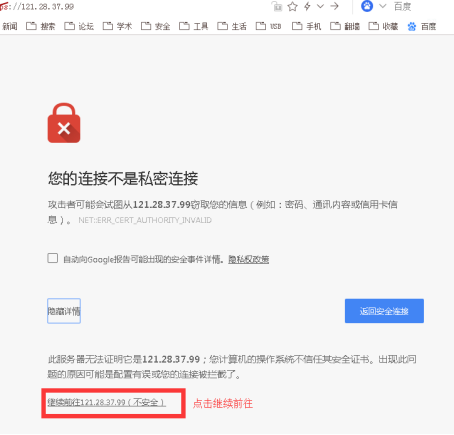Expand dropdown chevron next to lightning icon

click(x=320, y=6)
